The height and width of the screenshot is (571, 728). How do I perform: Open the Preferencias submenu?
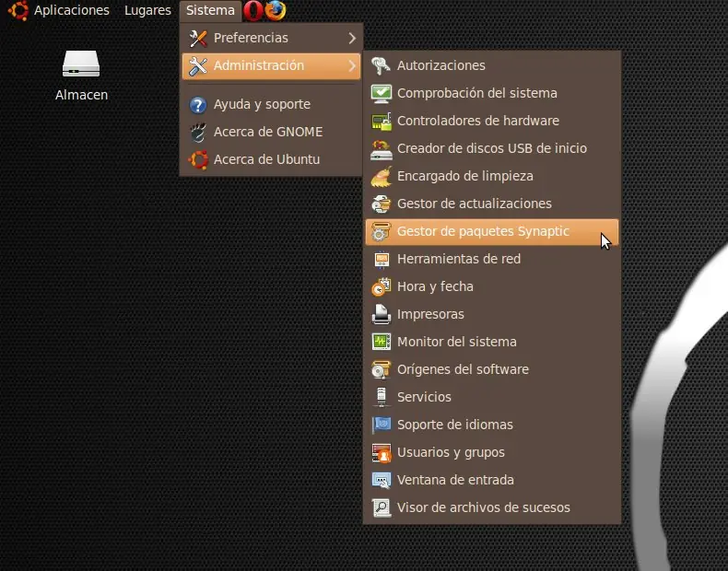272,38
